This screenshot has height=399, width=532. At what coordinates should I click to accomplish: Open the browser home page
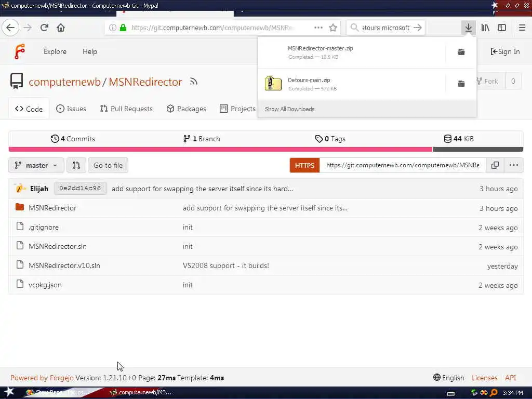tap(61, 28)
